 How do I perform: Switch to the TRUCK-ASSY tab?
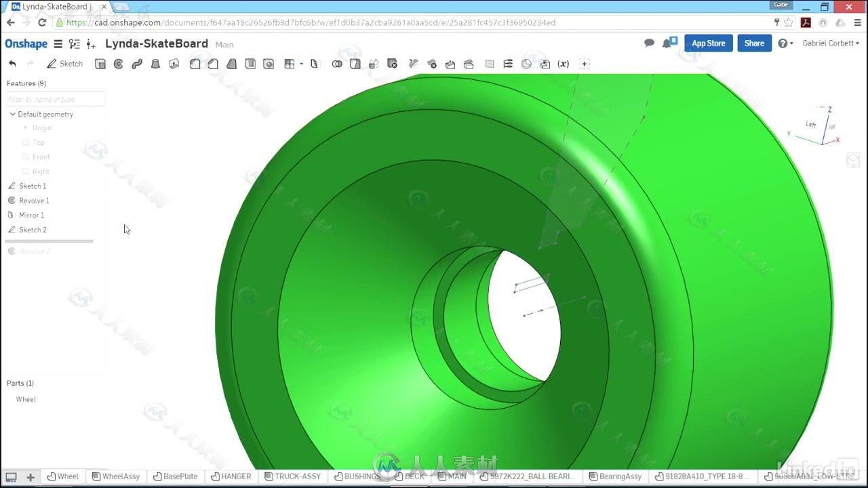293,476
